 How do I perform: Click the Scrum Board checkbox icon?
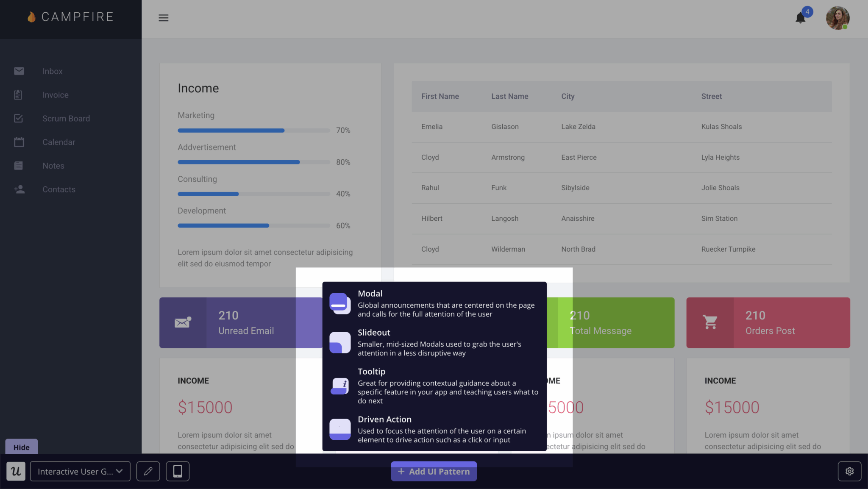click(x=18, y=118)
